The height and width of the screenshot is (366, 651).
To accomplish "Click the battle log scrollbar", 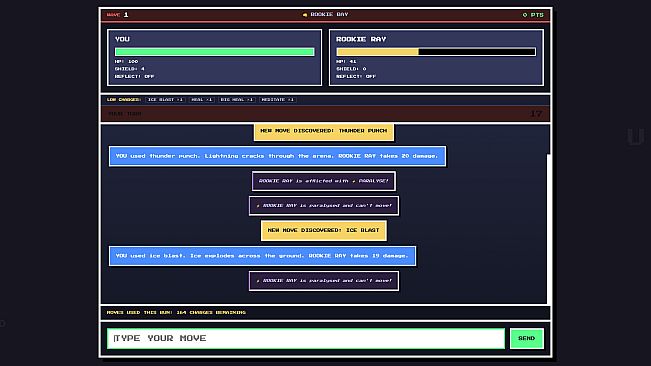I will [549, 228].
